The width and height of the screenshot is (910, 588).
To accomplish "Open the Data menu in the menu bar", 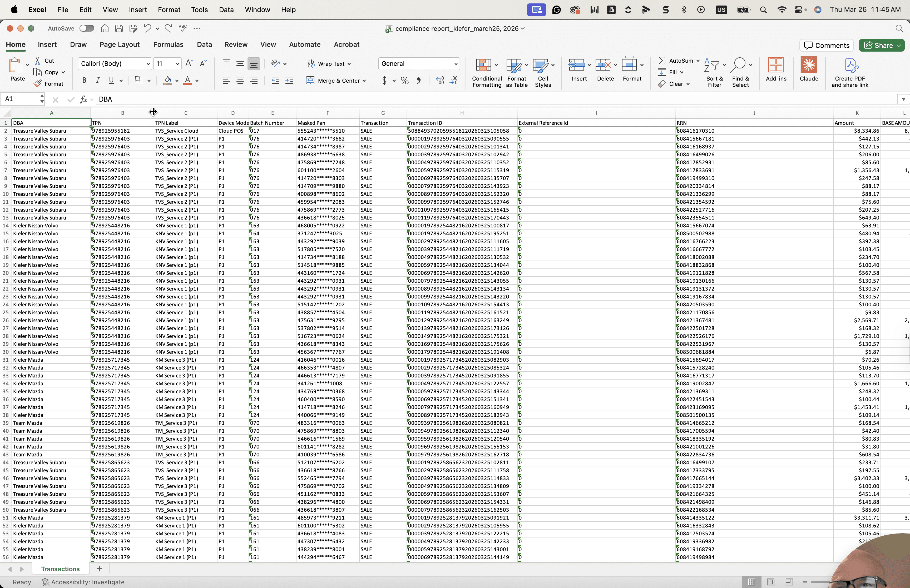I will (x=226, y=9).
